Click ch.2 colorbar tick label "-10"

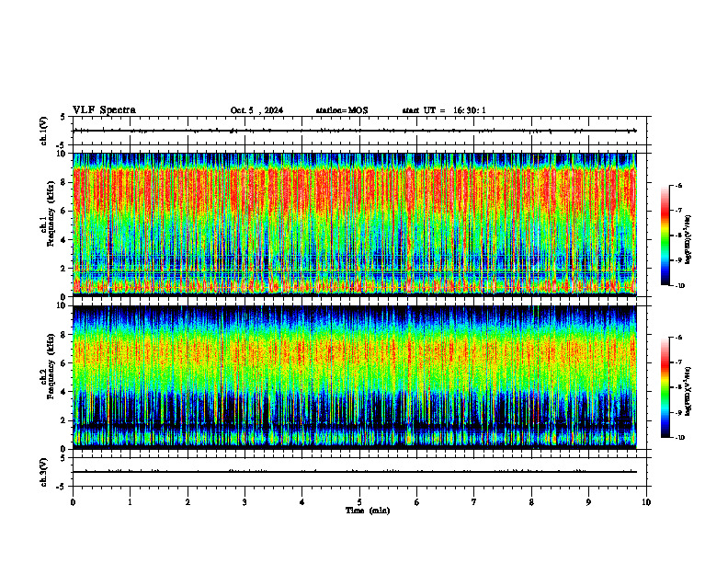[679, 438]
